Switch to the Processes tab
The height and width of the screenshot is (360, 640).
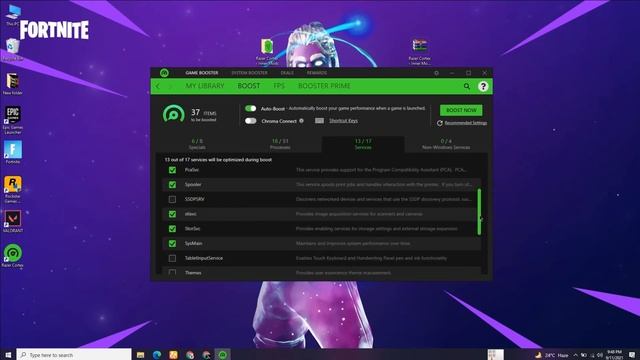280,144
